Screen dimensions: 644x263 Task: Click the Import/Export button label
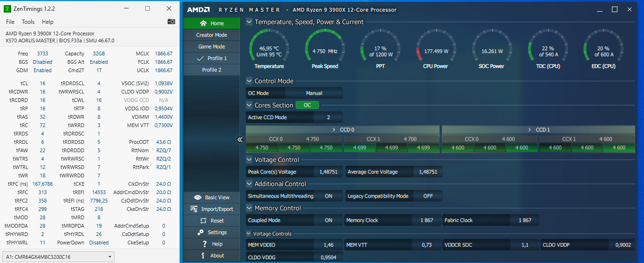pyautogui.click(x=217, y=209)
